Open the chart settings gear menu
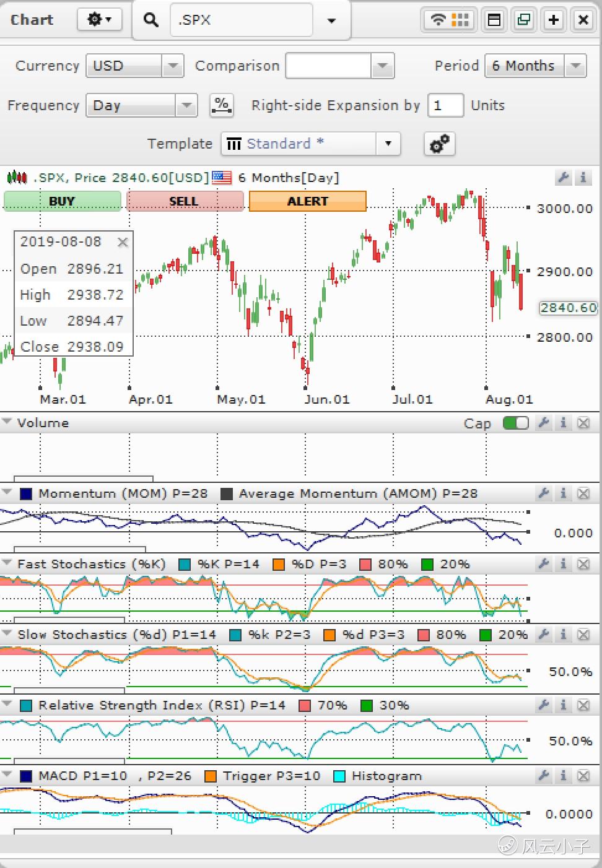The image size is (602, 868). (x=99, y=20)
